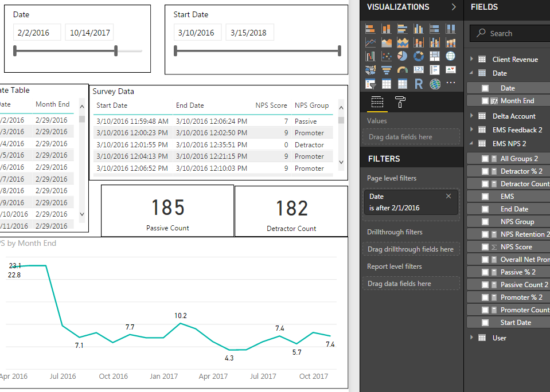
Task: Remove the Date page level filter
Action: (x=448, y=197)
